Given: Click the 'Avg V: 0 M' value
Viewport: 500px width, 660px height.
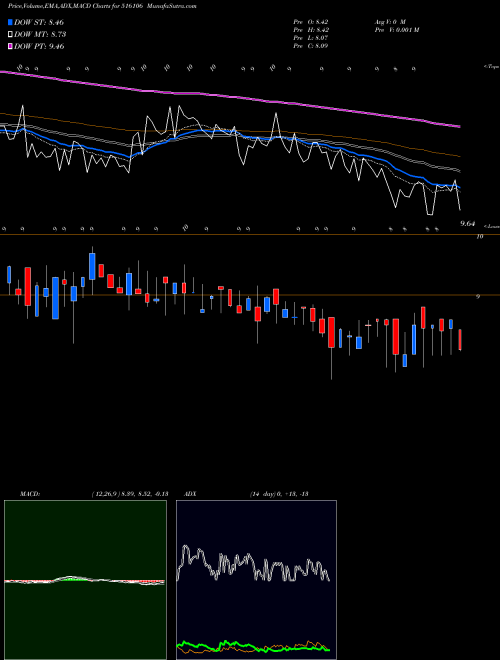Looking at the screenshot, I should point(389,21).
